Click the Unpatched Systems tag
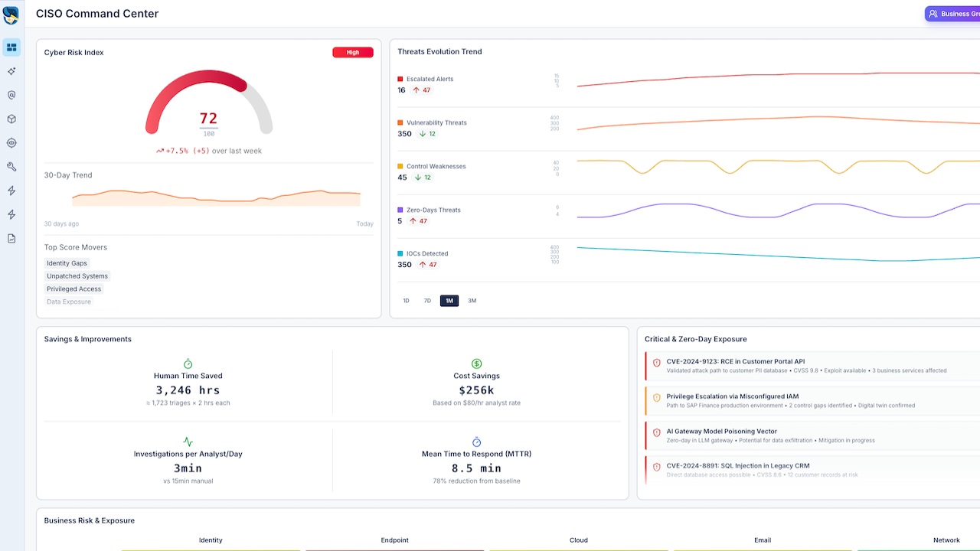This screenshot has height=551, width=980. click(77, 276)
